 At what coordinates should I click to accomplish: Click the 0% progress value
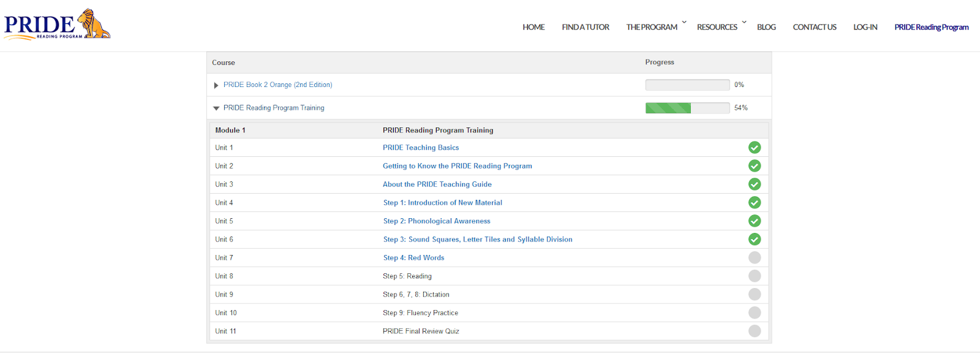tap(739, 85)
